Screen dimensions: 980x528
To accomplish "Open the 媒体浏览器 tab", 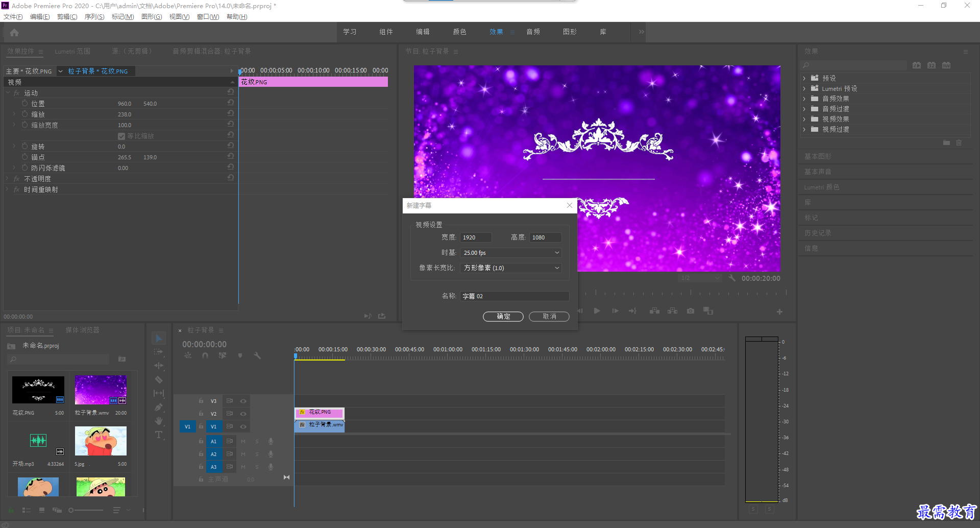I will click(x=83, y=330).
